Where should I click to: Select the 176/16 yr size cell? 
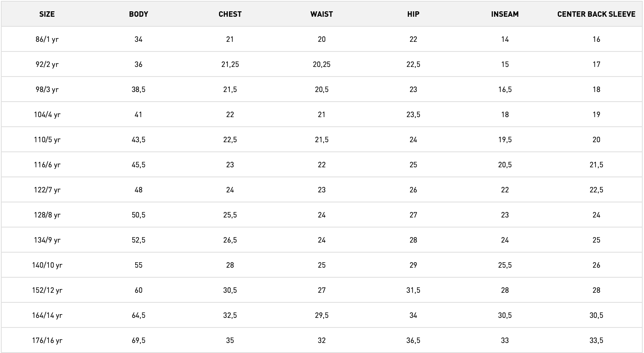(47, 340)
